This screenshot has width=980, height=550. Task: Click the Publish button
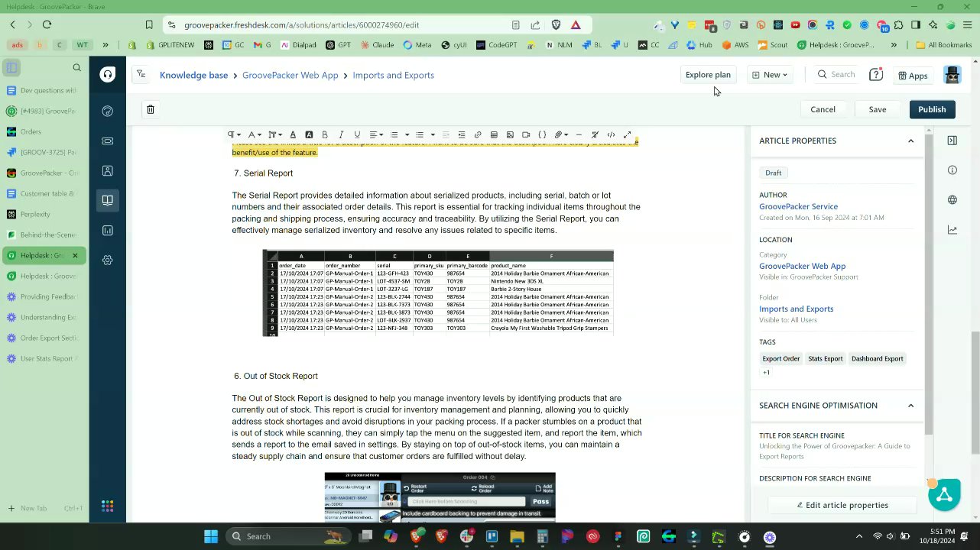[x=932, y=109]
